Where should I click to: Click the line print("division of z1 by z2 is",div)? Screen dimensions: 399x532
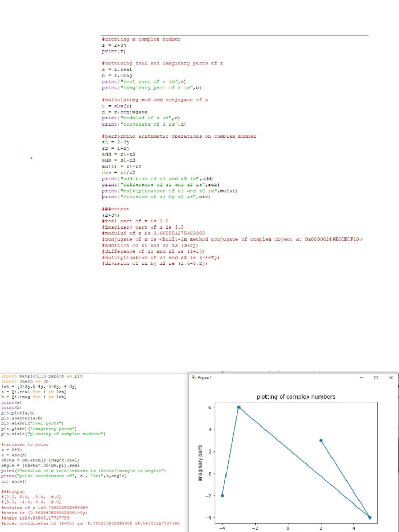tap(156, 197)
